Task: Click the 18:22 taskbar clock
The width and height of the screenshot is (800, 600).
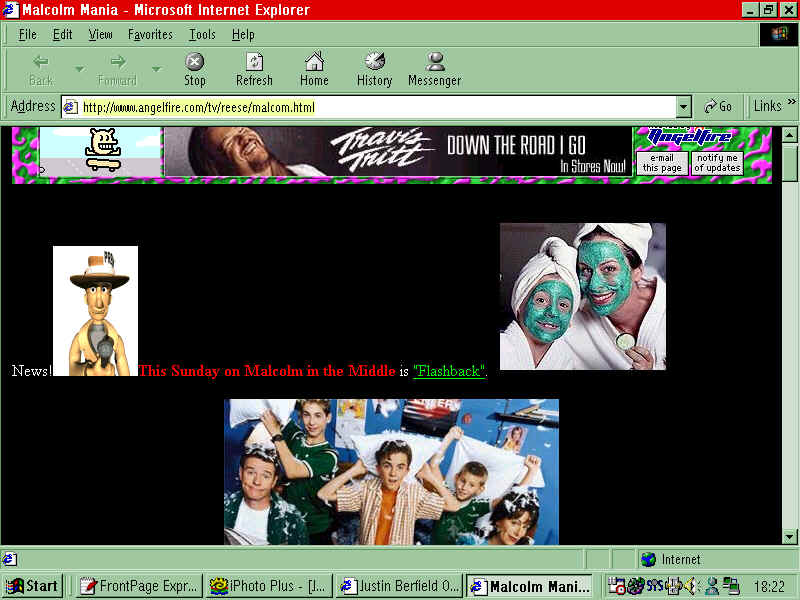Action: click(769, 586)
